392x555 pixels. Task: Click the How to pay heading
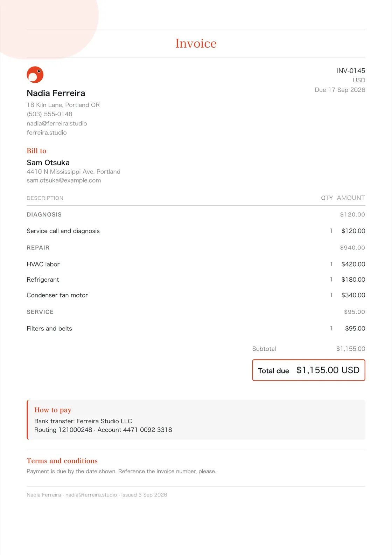coord(53,410)
